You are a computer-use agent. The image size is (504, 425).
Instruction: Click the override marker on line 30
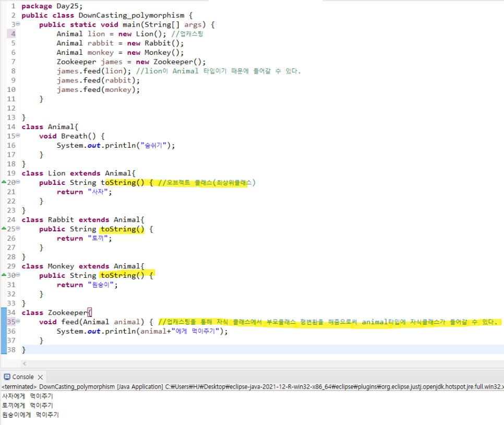[x=4, y=275]
